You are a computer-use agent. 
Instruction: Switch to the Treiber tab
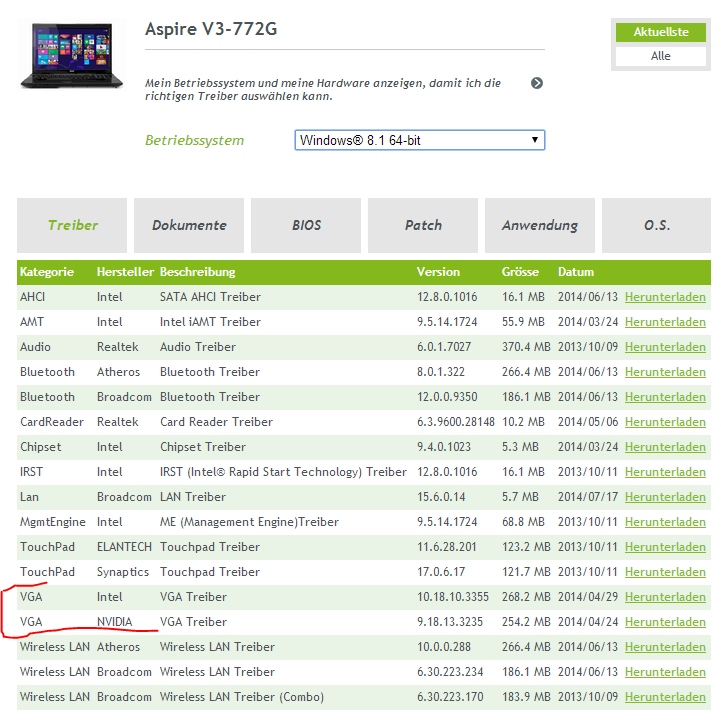pyautogui.click(x=72, y=225)
